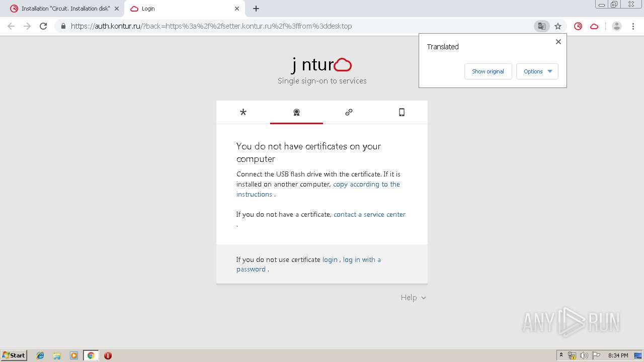The image size is (644, 362).
Task: Open the media player taskbar icon
Action: 74,355
